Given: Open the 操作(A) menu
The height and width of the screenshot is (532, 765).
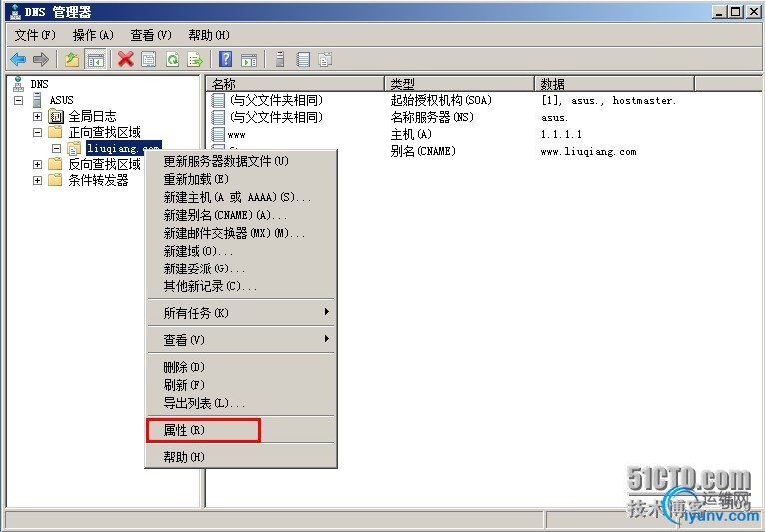Looking at the screenshot, I should pos(93,35).
